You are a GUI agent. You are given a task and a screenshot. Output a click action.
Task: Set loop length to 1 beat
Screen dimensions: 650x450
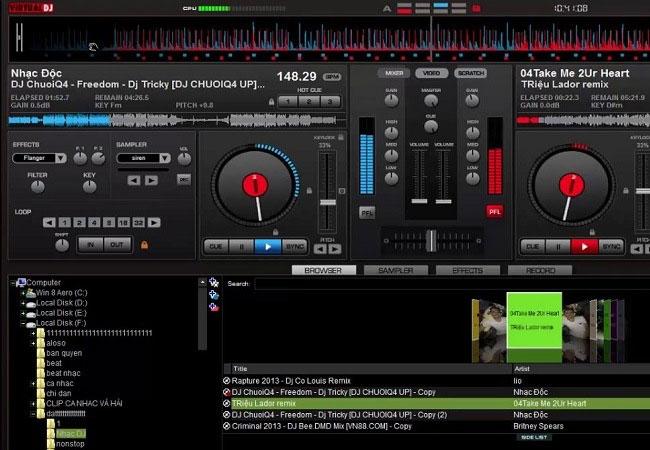pos(64,223)
